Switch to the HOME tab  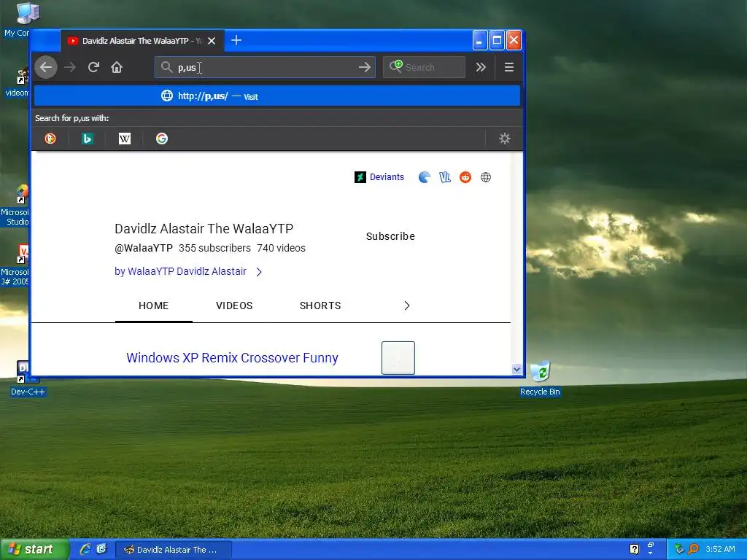[x=153, y=306]
